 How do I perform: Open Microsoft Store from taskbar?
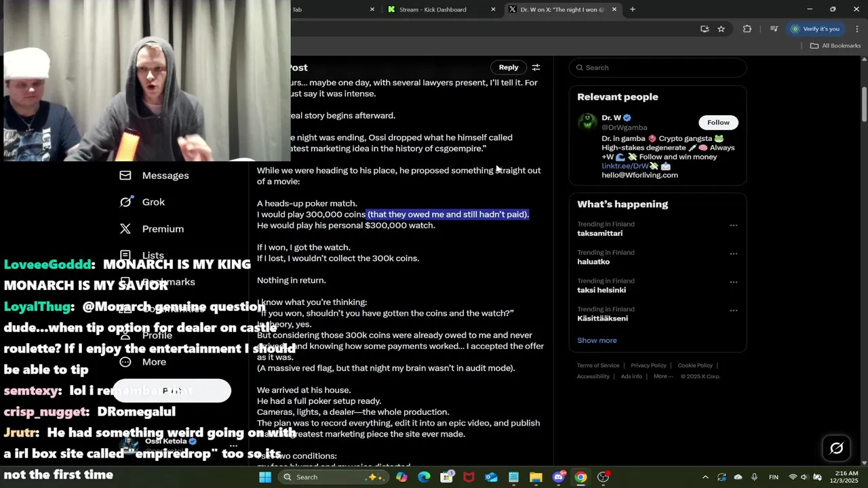click(446, 477)
